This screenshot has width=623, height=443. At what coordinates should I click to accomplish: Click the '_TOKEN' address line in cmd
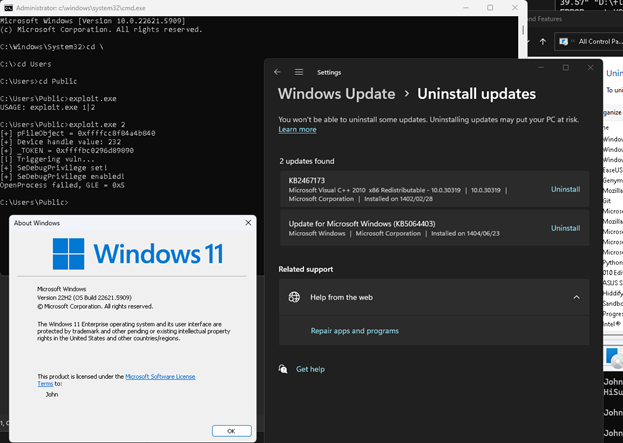[67, 151]
